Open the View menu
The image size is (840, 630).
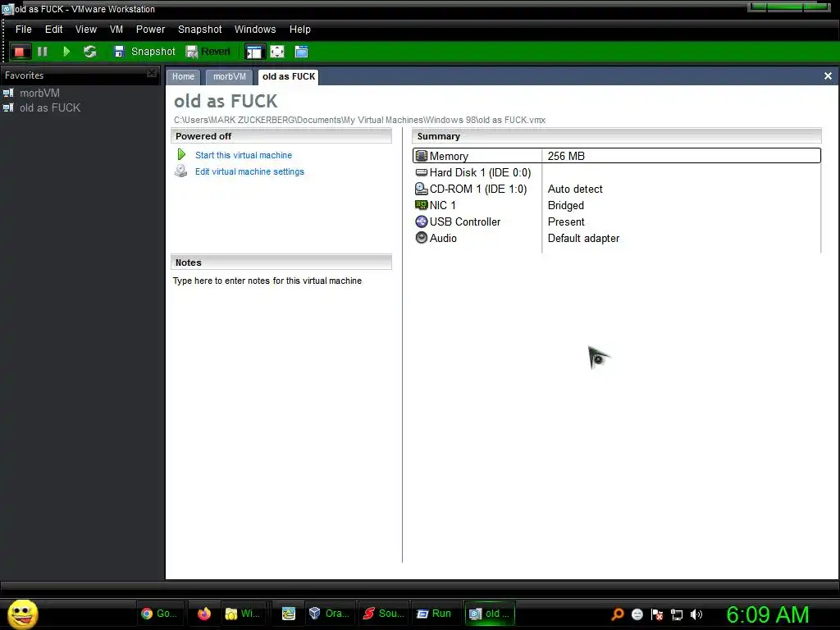point(85,30)
